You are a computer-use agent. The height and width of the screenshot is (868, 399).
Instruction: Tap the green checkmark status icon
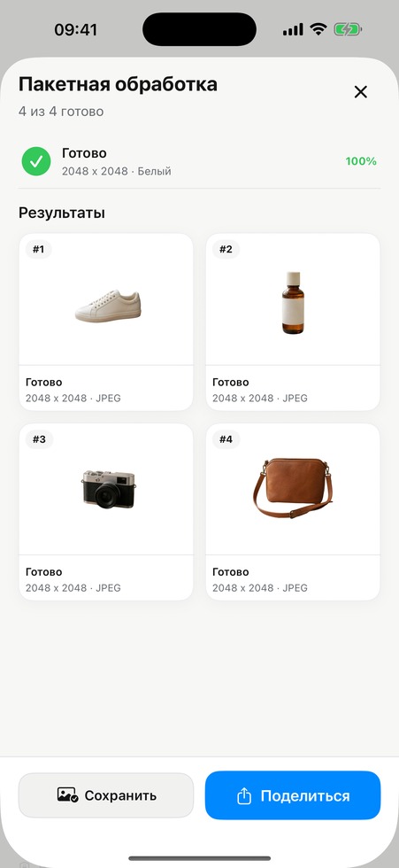click(36, 161)
